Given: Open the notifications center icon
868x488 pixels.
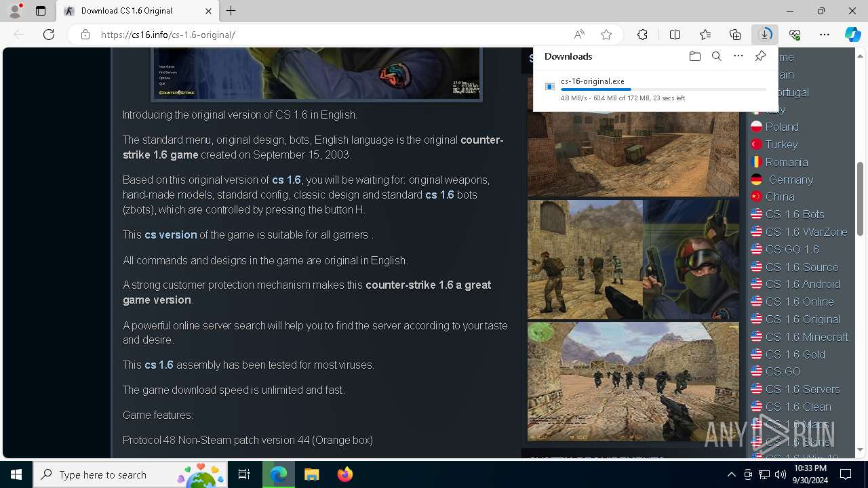Looking at the screenshot, I should click(x=846, y=474).
